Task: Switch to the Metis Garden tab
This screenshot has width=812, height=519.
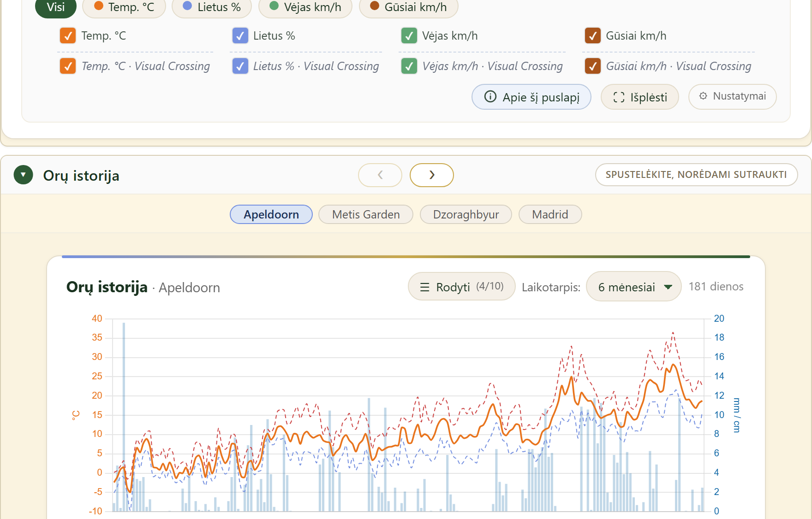Action: pyautogui.click(x=366, y=214)
